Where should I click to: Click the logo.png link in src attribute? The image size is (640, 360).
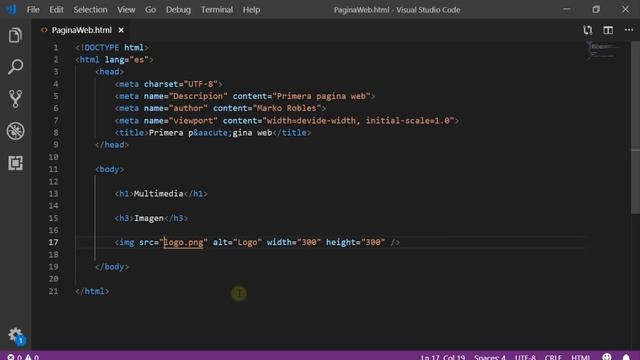[x=183, y=242]
